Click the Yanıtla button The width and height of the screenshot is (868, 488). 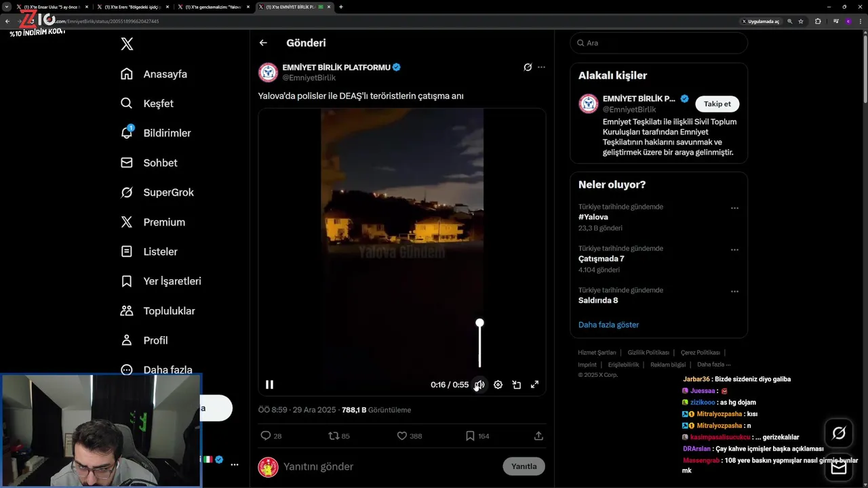point(524,466)
